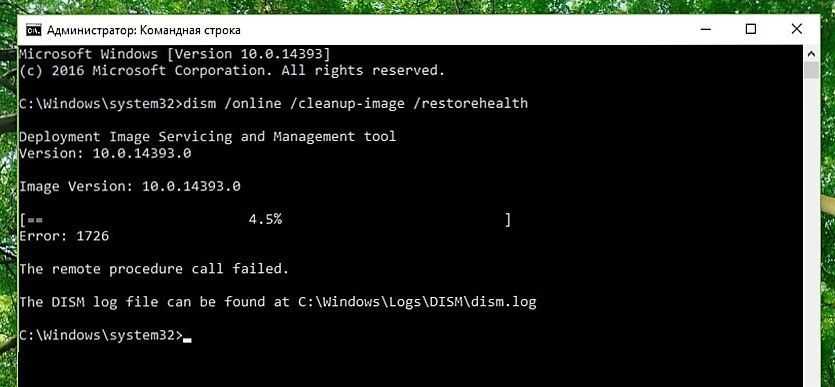The image size is (835, 387).
Task: Click the Microsoft Windows [Version 10.0.14393] line
Action: (175, 54)
